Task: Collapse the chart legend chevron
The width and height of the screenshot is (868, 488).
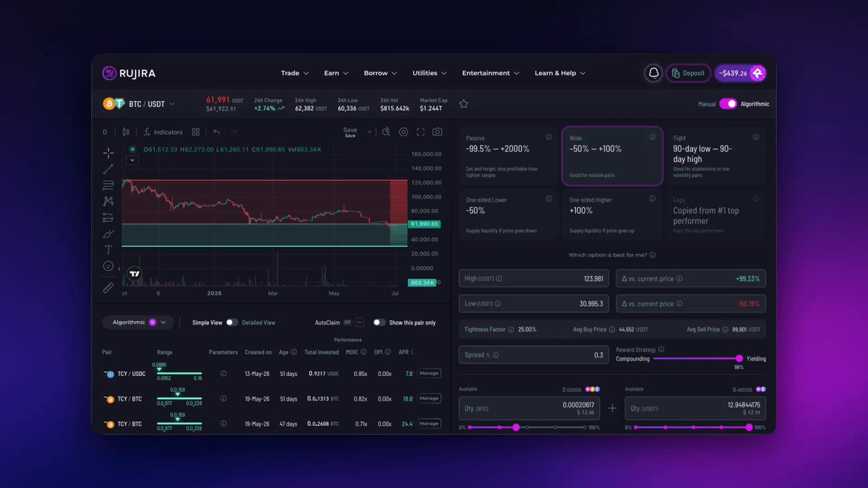Action: [132, 160]
